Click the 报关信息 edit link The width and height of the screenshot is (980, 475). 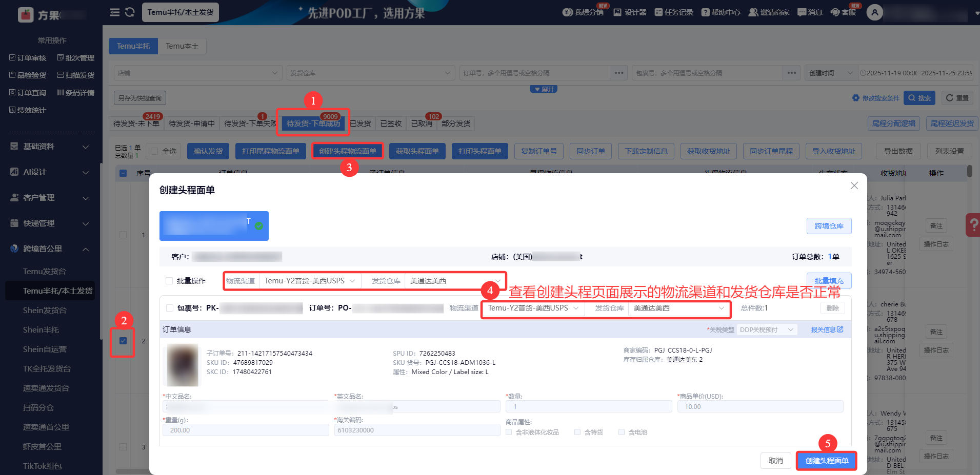click(x=827, y=329)
